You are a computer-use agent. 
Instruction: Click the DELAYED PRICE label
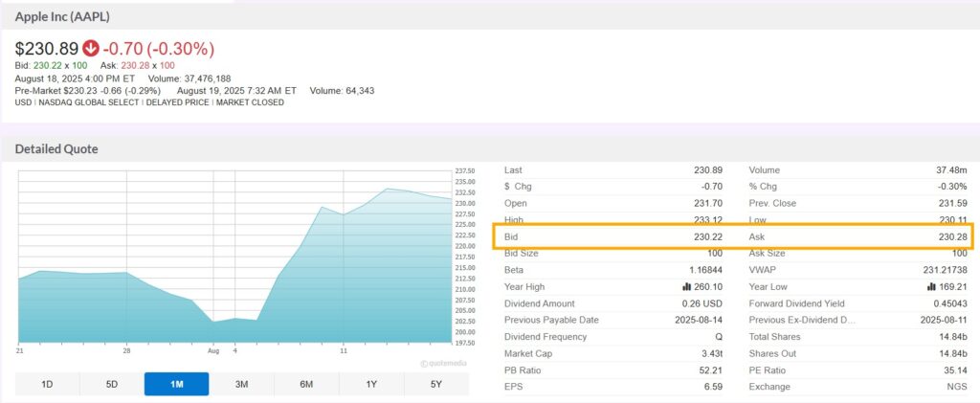click(x=177, y=102)
